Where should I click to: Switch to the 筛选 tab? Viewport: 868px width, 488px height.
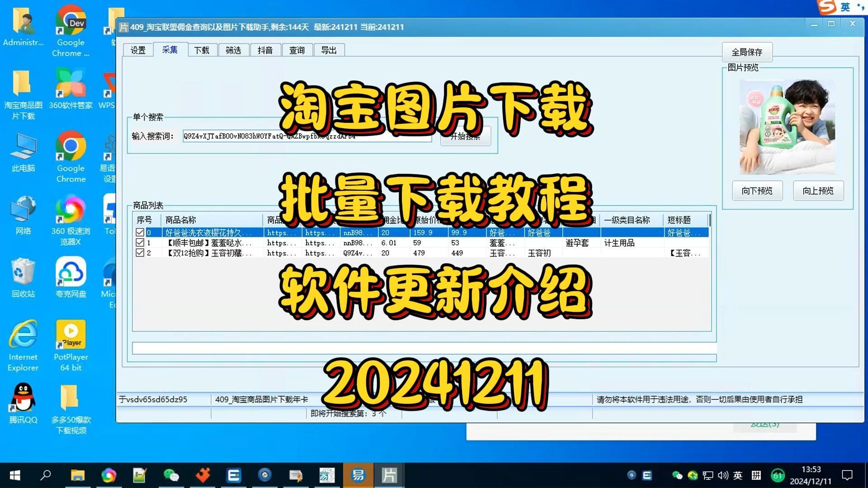233,50
